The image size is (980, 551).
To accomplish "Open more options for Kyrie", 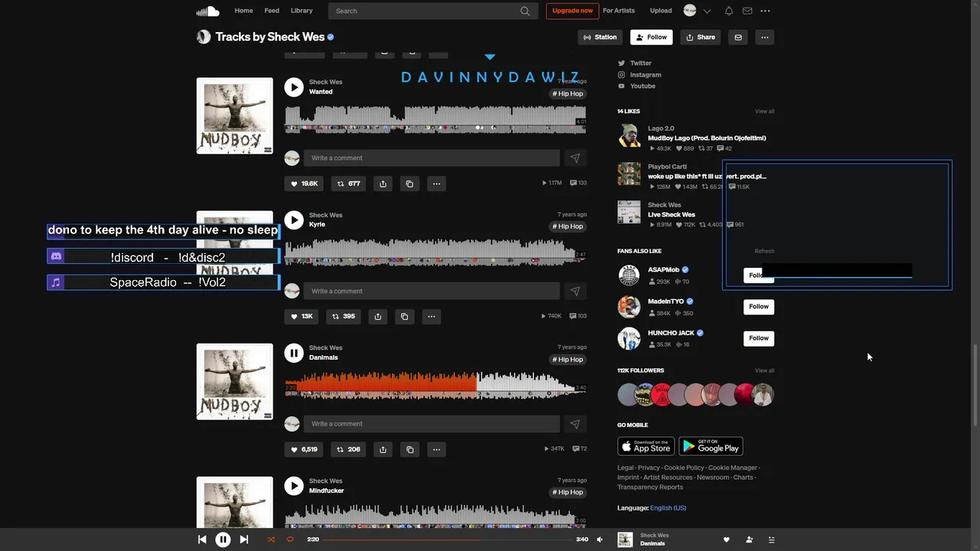I will (431, 316).
